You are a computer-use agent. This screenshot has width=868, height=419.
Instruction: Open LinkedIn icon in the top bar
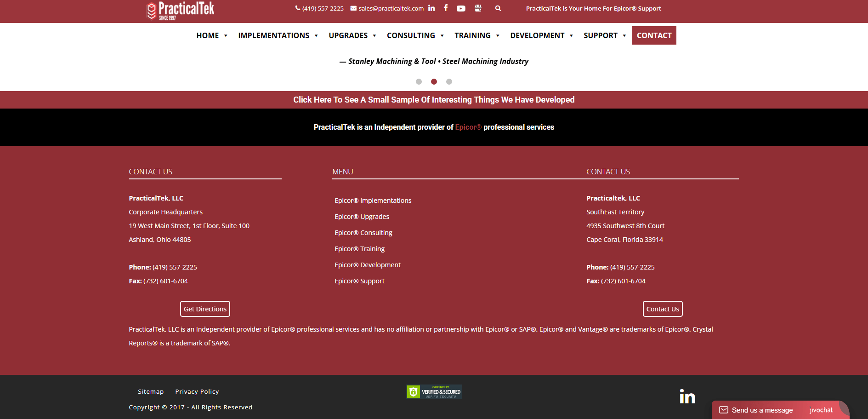coord(431,8)
